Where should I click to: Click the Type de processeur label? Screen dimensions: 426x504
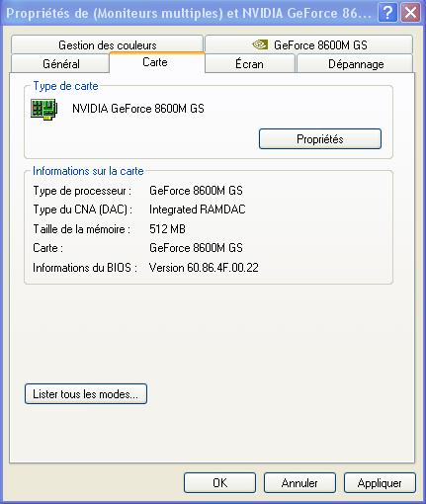[x=82, y=191]
